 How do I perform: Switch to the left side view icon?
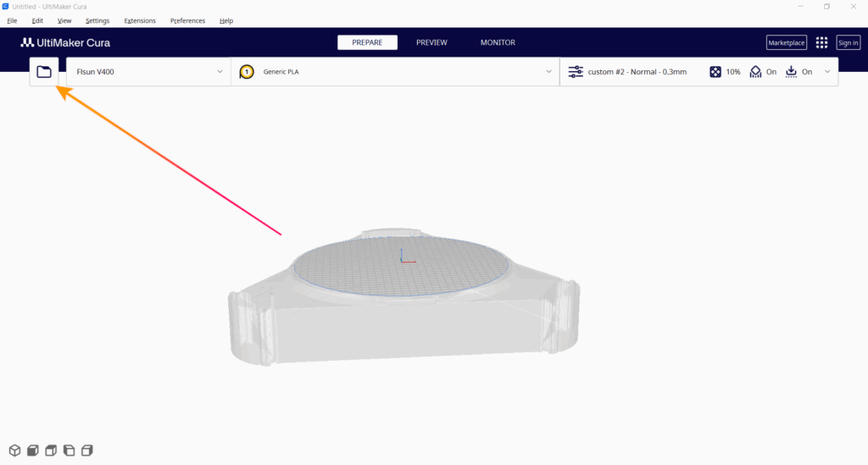pyautogui.click(x=70, y=450)
